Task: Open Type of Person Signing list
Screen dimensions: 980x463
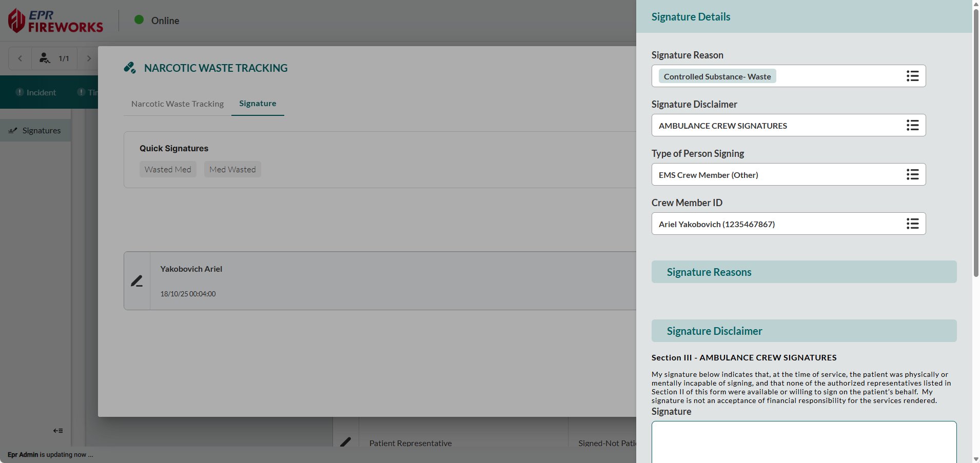Action: click(x=912, y=175)
